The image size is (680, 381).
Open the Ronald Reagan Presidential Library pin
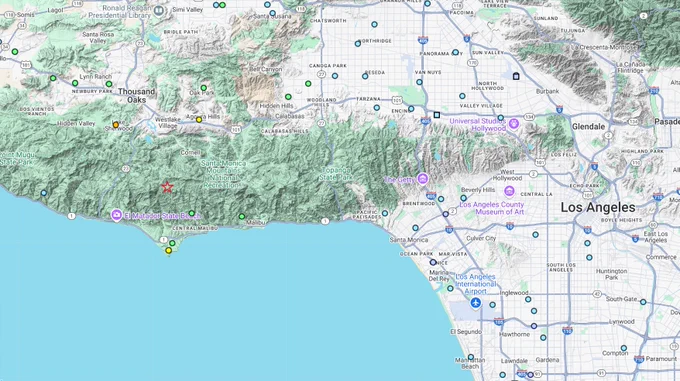(159, 10)
